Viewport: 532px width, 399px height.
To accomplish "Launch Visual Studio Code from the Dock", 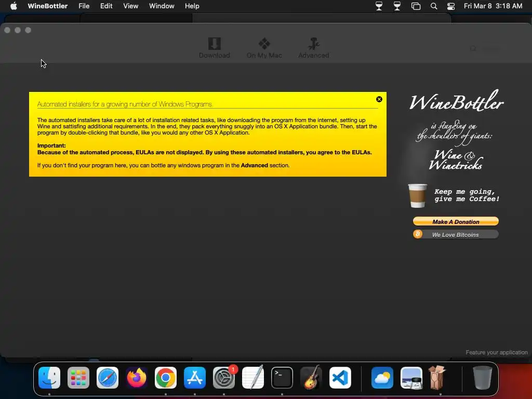I will 340,378.
